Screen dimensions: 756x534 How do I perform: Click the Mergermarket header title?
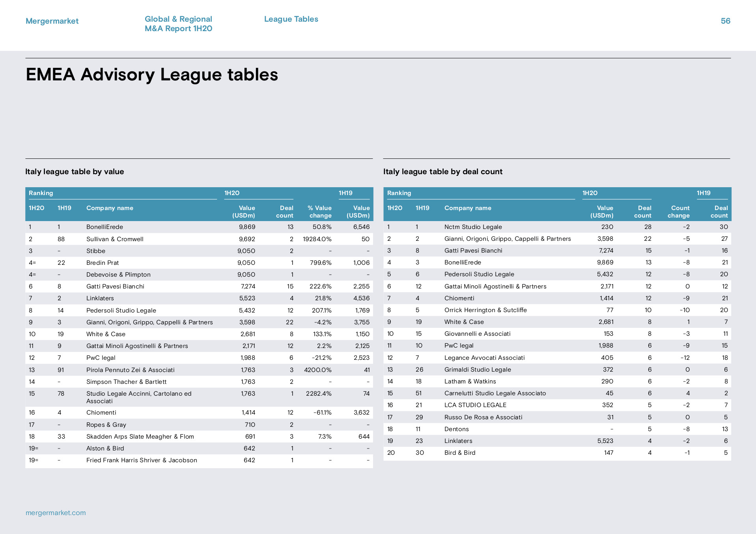[x=52, y=21]
